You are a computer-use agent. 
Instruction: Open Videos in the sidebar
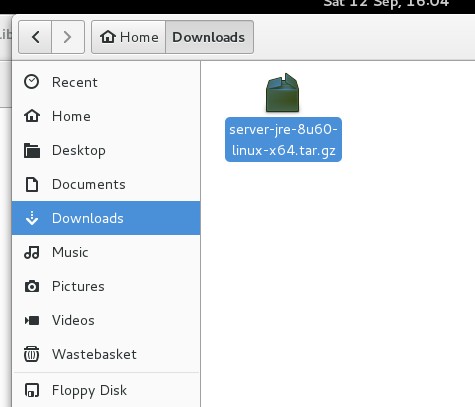pos(106,320)
